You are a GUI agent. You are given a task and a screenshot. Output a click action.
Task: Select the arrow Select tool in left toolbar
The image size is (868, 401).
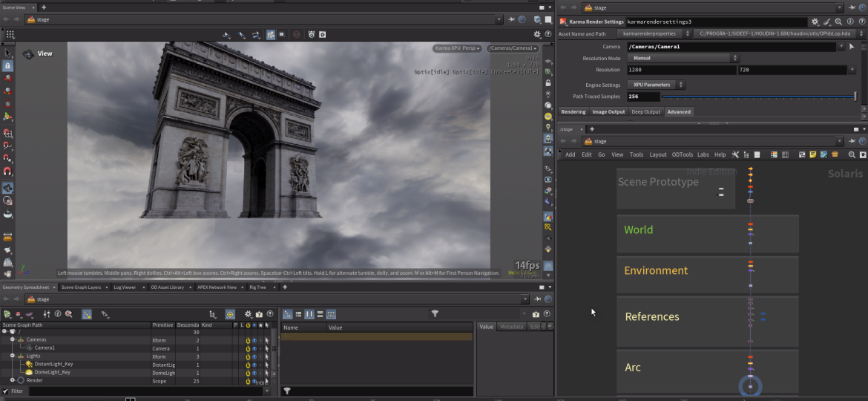(7, 53)
